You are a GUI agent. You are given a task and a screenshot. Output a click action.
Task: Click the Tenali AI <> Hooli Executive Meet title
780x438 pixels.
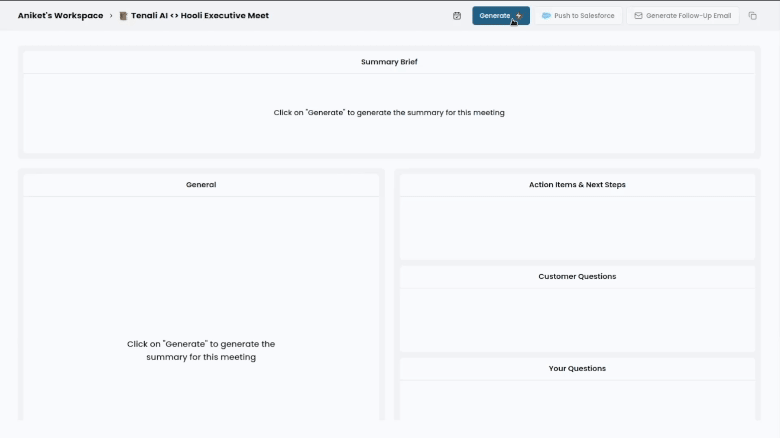(x=200, y=15)
